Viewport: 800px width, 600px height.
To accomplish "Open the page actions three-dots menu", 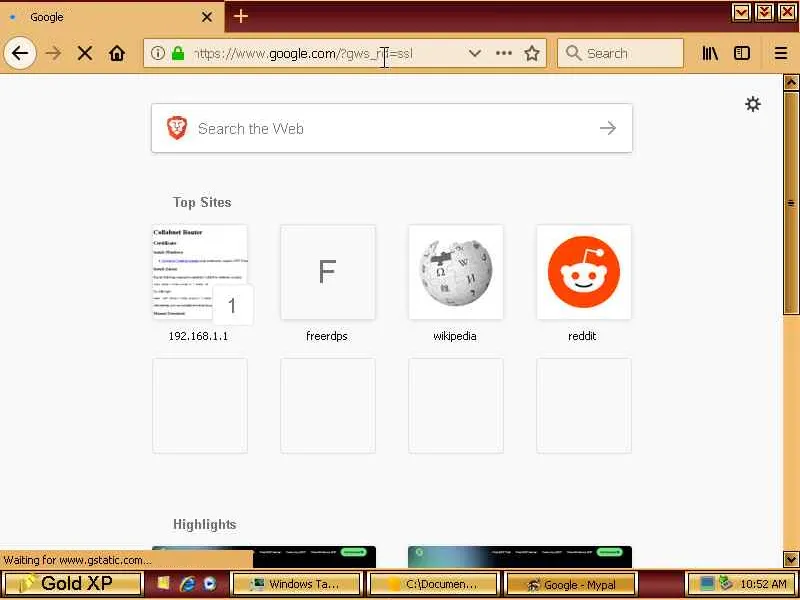I will click(504, 53).
